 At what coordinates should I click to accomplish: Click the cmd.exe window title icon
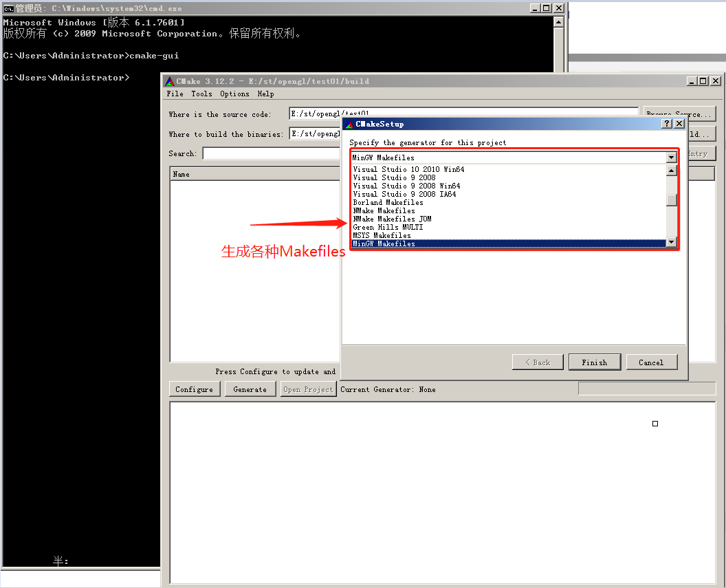pos(8,8)
